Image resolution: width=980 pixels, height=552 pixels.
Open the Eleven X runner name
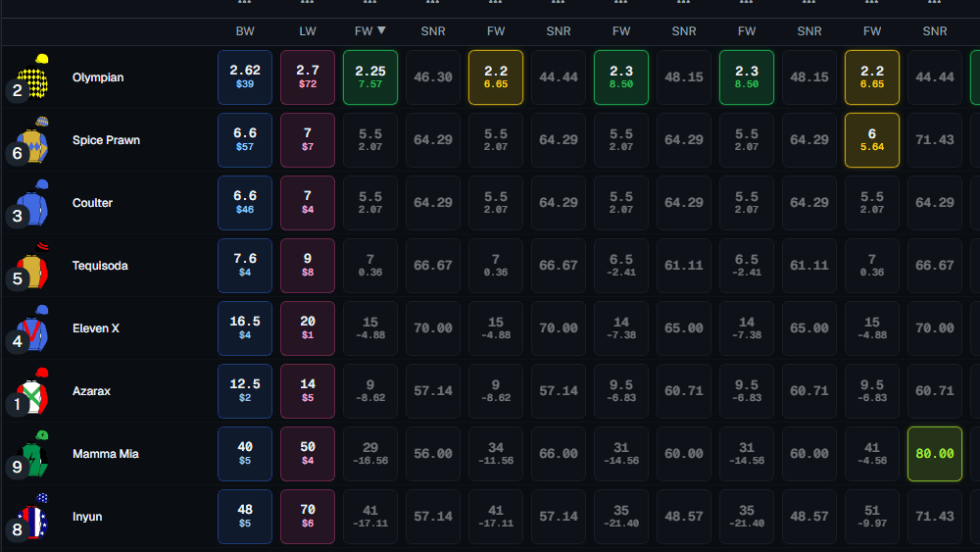(x=96, y=328)
